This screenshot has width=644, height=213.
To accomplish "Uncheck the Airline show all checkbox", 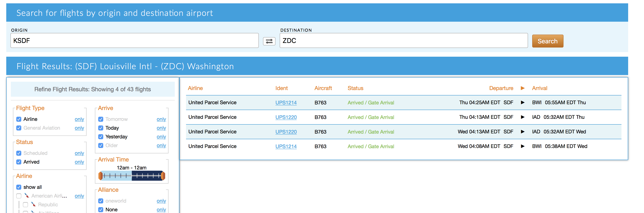I will (x=19, y=187).
